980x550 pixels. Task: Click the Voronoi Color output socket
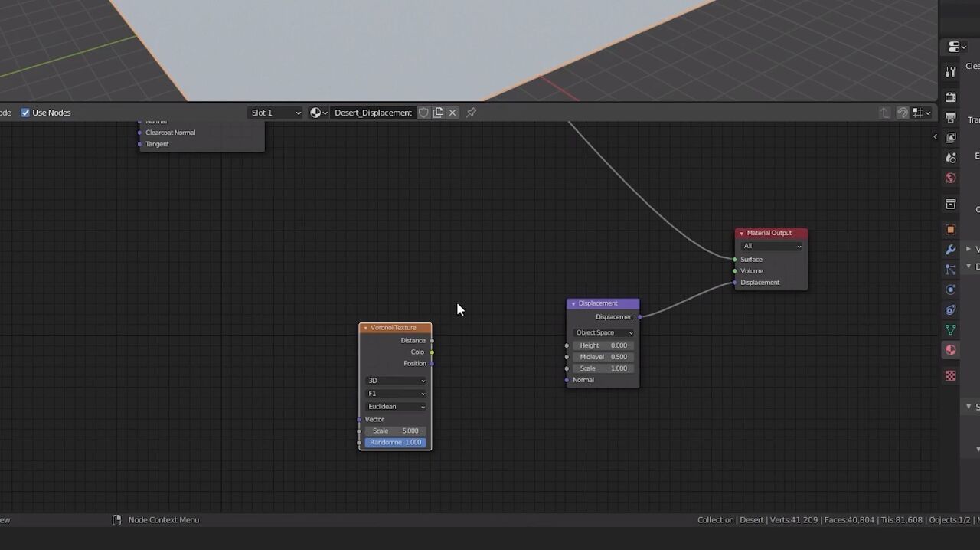(432, 352)
